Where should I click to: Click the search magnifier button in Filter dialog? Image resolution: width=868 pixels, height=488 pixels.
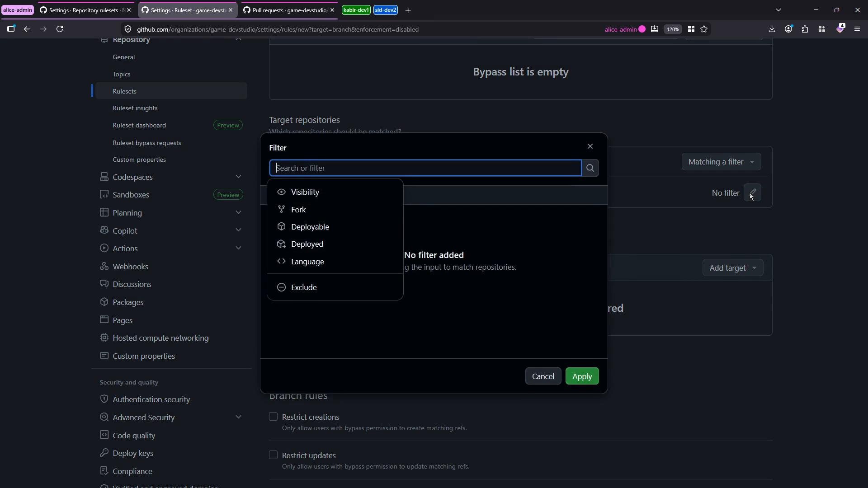[x=590, y=168]
